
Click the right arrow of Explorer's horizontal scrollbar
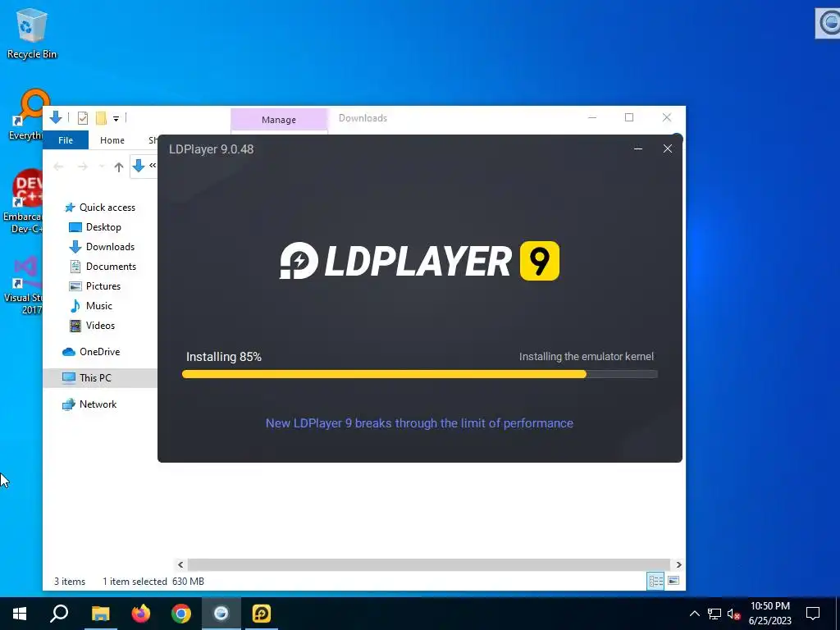click(678, 564)
